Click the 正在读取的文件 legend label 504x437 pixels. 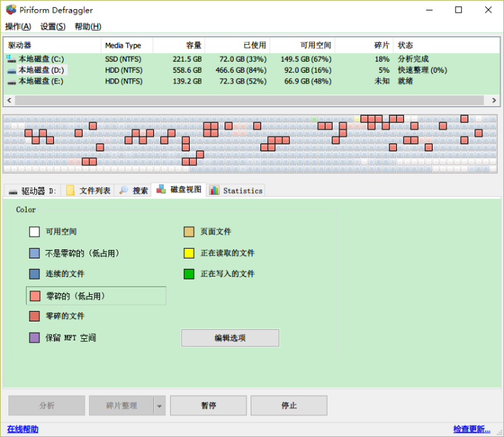click(227, 253)
